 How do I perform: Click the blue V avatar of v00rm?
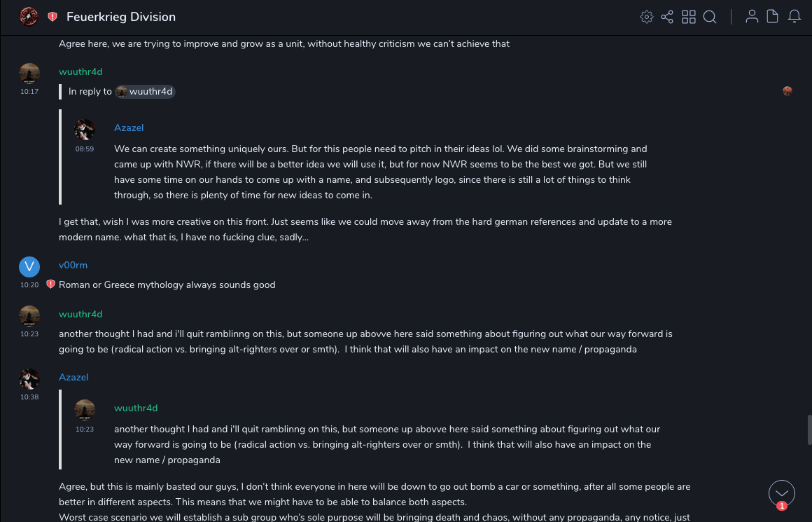pyautogui.click(x=29, y=267)
